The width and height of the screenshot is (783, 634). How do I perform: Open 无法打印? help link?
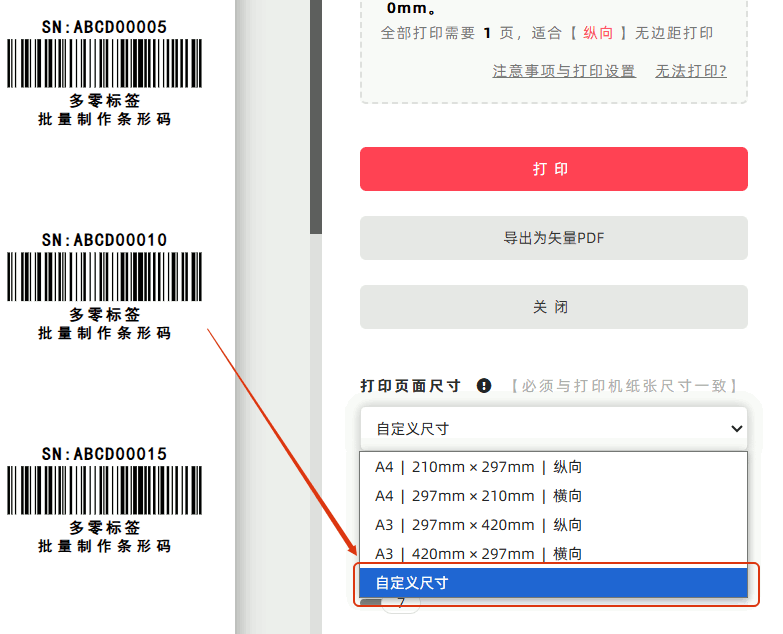point(691,71)
